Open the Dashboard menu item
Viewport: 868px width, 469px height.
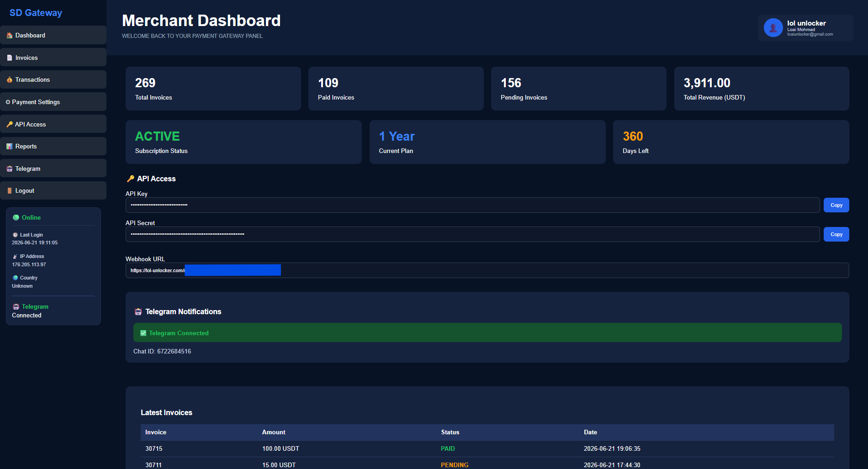coord(53,35)
